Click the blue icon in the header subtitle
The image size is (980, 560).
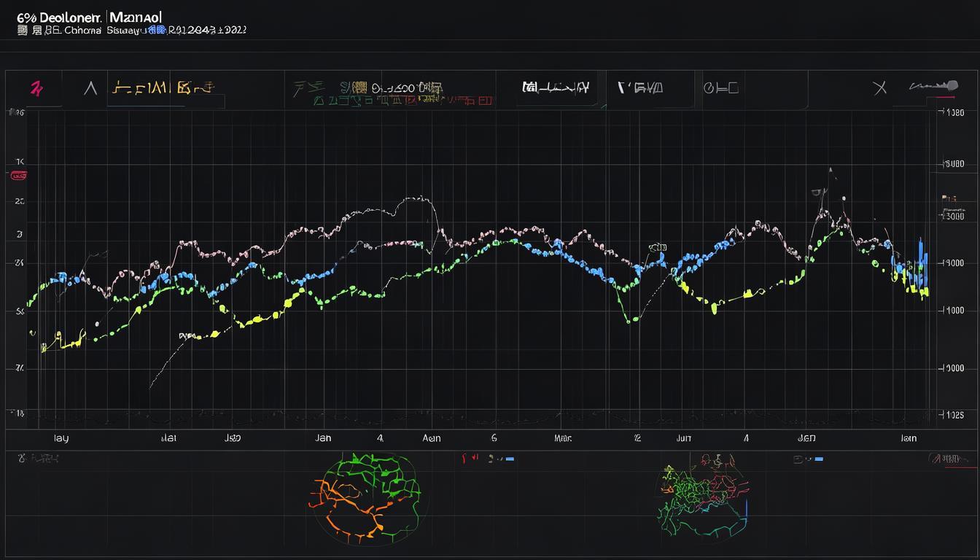click(x=154, y=31)
